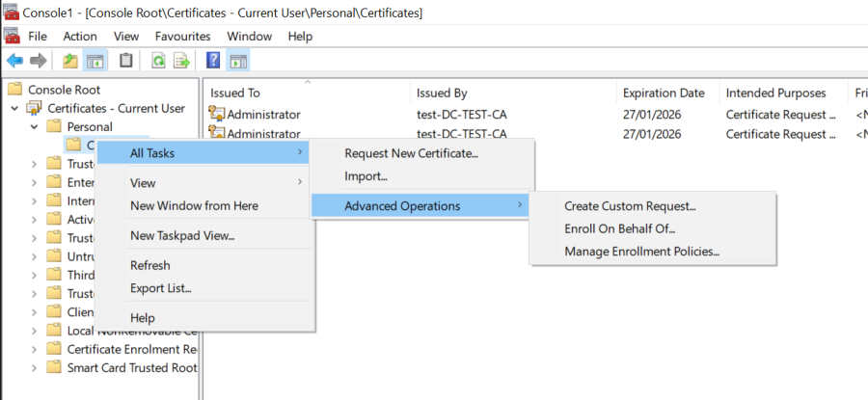
Task: Select the first Administrator certificate row
Action: [262, 115]
